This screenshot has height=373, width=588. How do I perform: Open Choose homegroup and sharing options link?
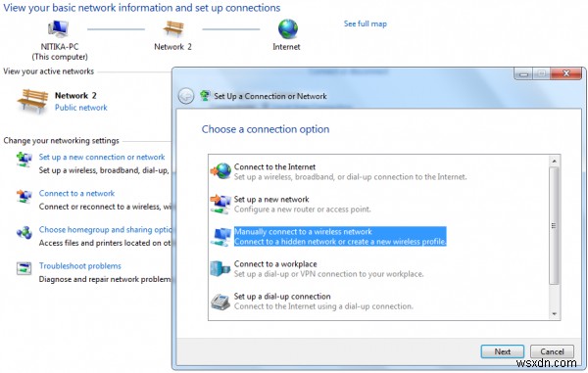105,229
